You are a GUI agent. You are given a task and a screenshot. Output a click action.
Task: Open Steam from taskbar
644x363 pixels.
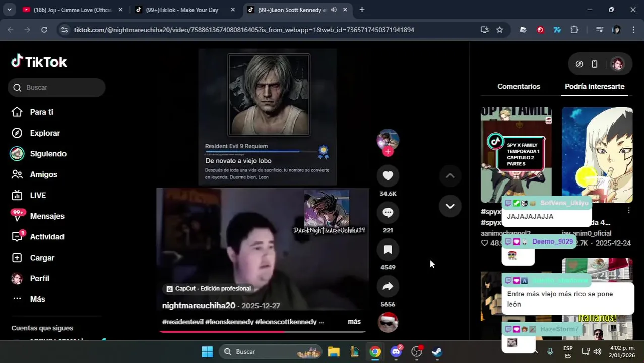pyautogui.click(x=437, y=351)
